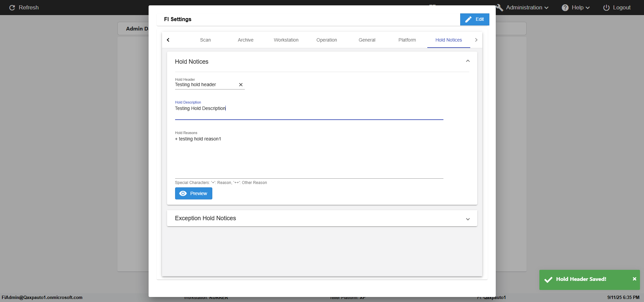Click the Hold Description text field
Image resolution: width=644 pixels, height=302 pixels.
(309, 109)
